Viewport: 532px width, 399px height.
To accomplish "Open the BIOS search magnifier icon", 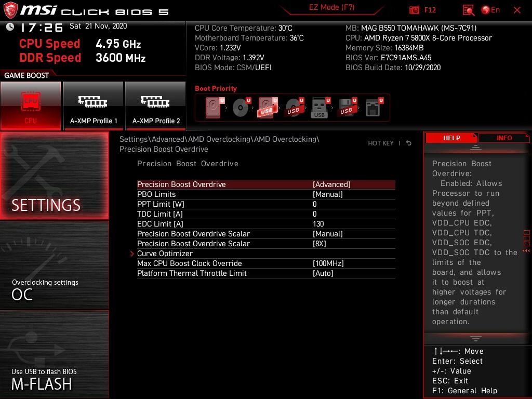I will 469,10.
